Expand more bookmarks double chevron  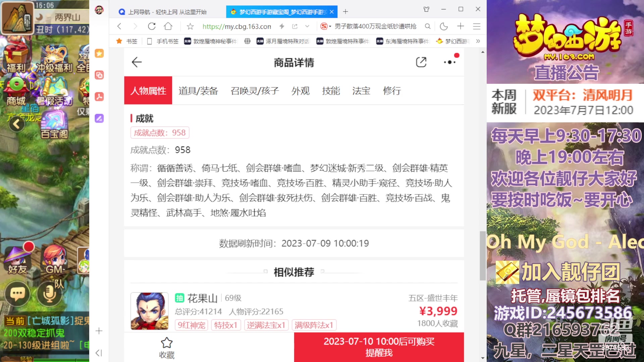point(478,41)
